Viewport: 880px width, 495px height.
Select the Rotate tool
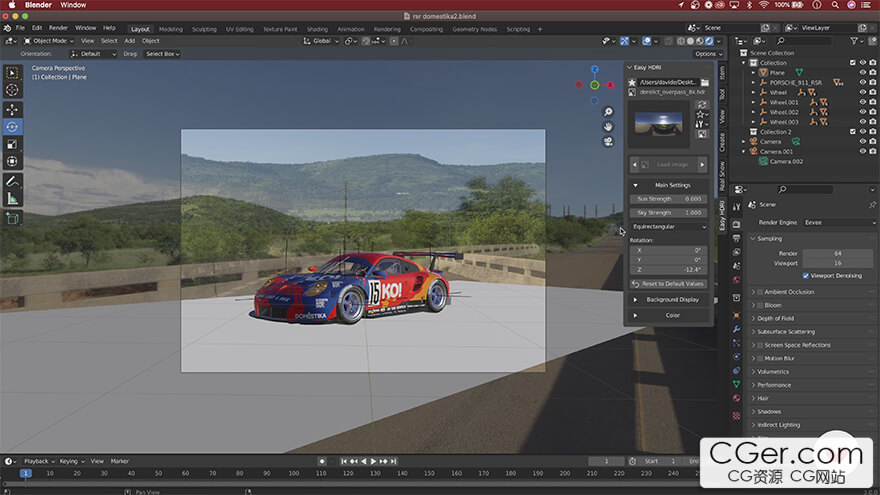point(12,127)
